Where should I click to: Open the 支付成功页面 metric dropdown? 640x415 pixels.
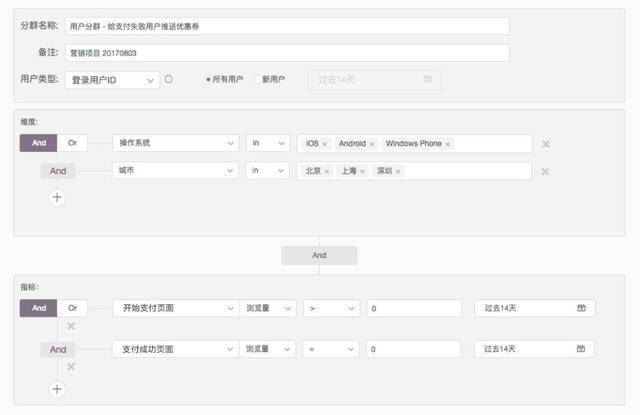pyautogui.click(x=176, y=349)
